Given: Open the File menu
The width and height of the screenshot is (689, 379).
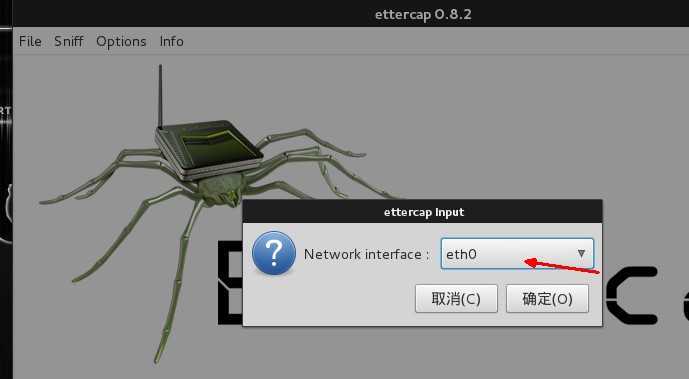Looking at the screenshot, I should [x=30, y=41].
